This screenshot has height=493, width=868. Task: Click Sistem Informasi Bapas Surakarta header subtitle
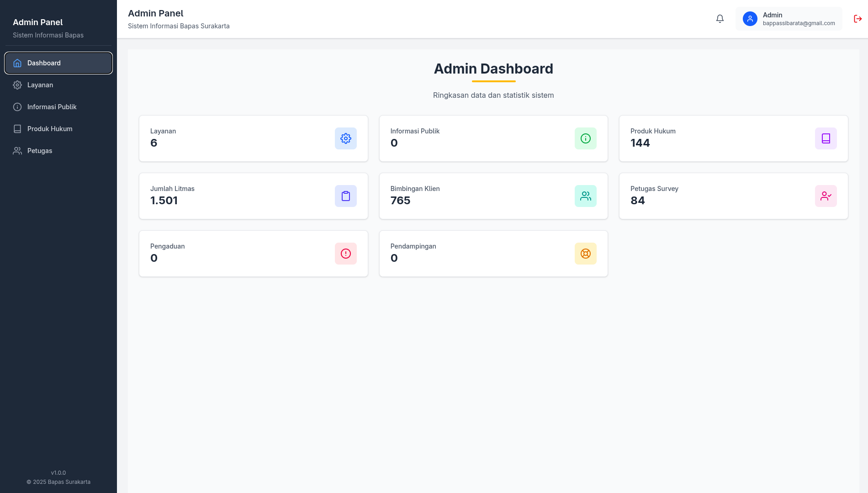(179, 26)
